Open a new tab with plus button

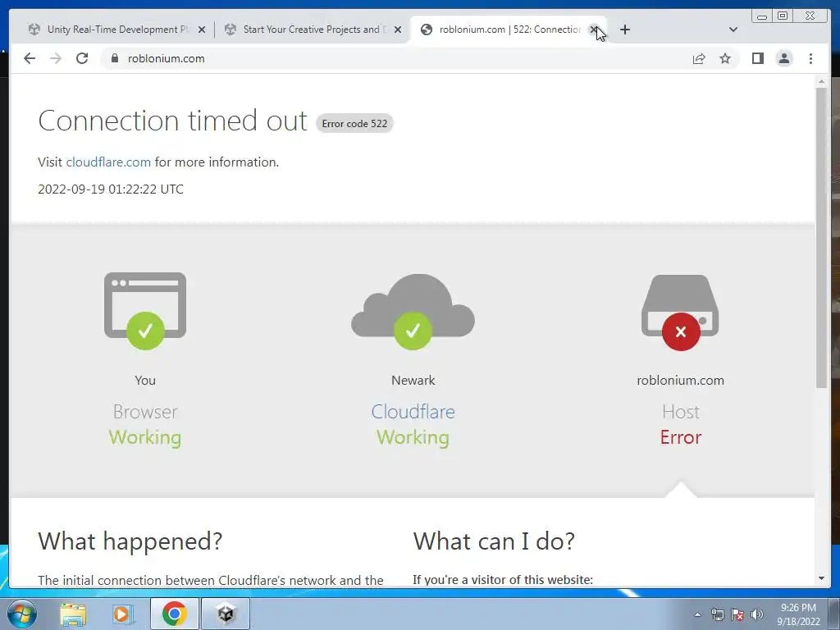point(624,30)
